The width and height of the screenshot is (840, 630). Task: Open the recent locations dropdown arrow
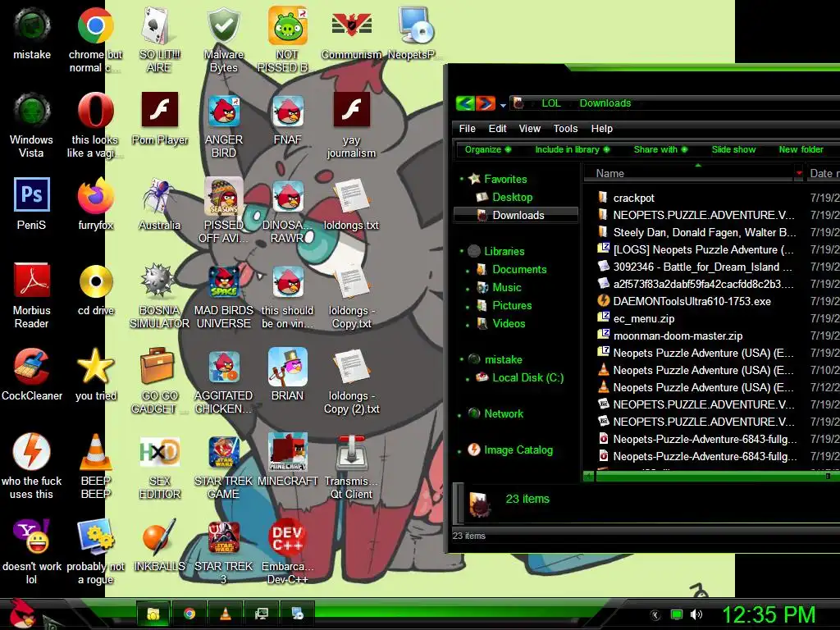coord(503,106)
